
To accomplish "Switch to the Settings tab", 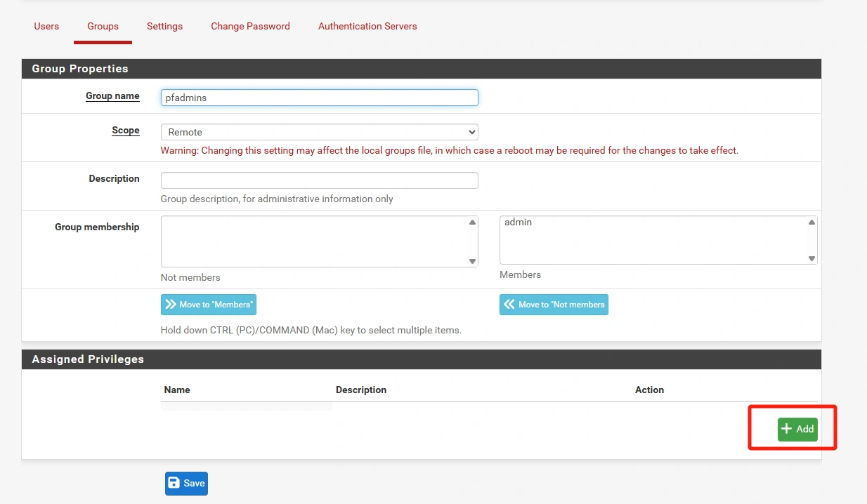I will tap(164, 26).
